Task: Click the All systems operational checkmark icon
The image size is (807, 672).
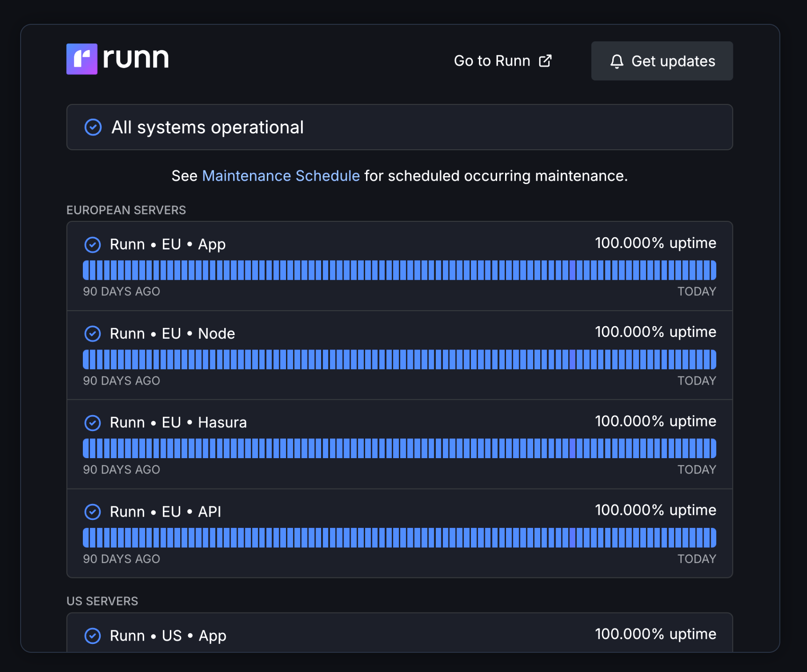Action: click(x=93, y=127)
